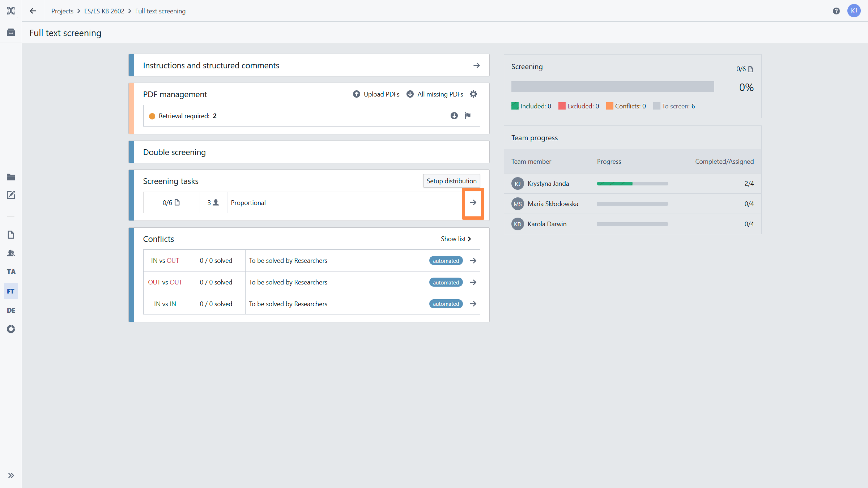Click the Upload PDFs button
This screenshot has height=488, width=868.
tap(376, 94)
